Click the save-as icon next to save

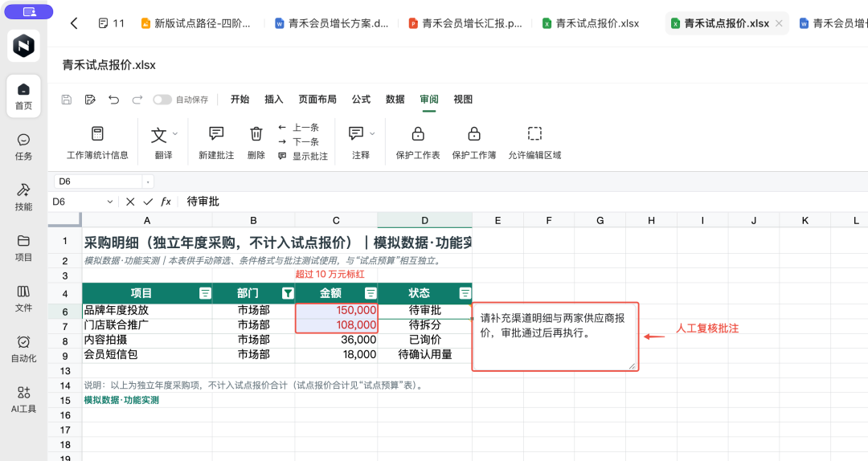pos(90,100)
